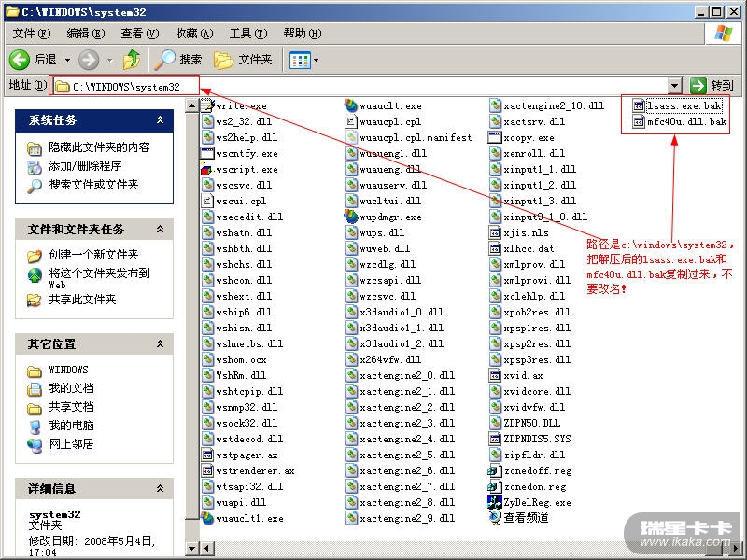This screenshot has width=747, height=560.
Task: Open the 查看(V) menu
Action: (x=139, y=34)
